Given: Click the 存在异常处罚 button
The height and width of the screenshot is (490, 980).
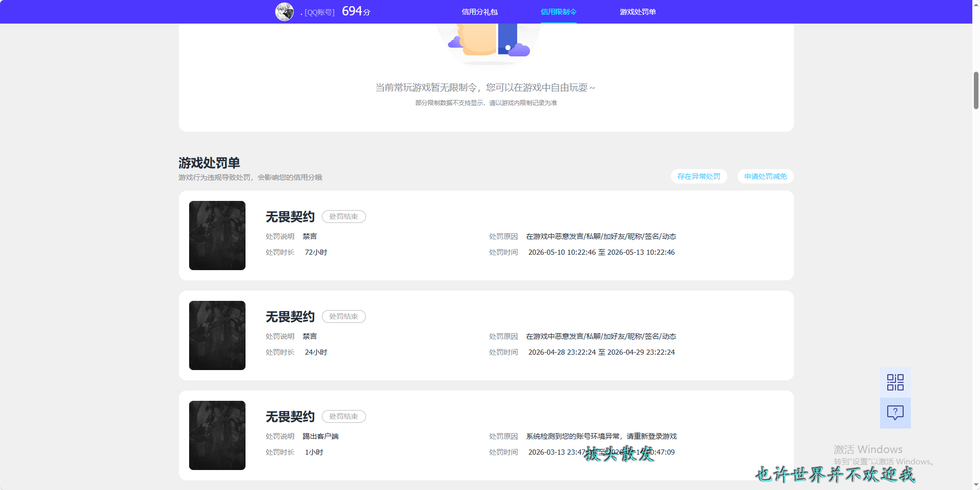Looking at the screenshot, I should point(699,176).
